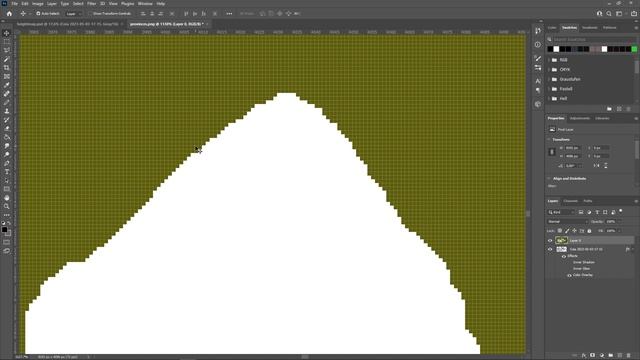Viewport: 640px width, 360px height.
Task: Expand the Hell swatch folder
Action: (x=549, y=99)
